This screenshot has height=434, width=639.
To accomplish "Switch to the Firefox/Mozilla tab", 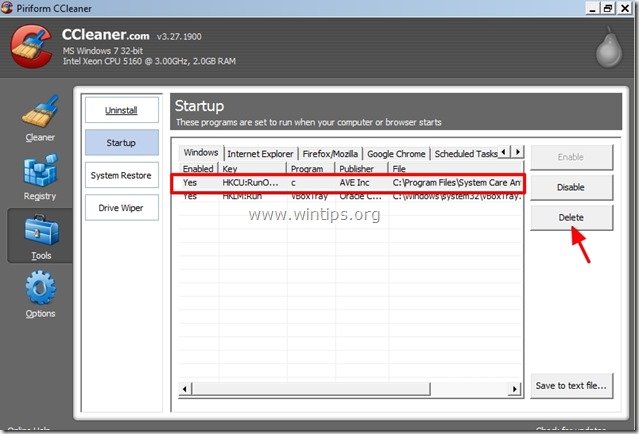I will (x=330, y=154).
